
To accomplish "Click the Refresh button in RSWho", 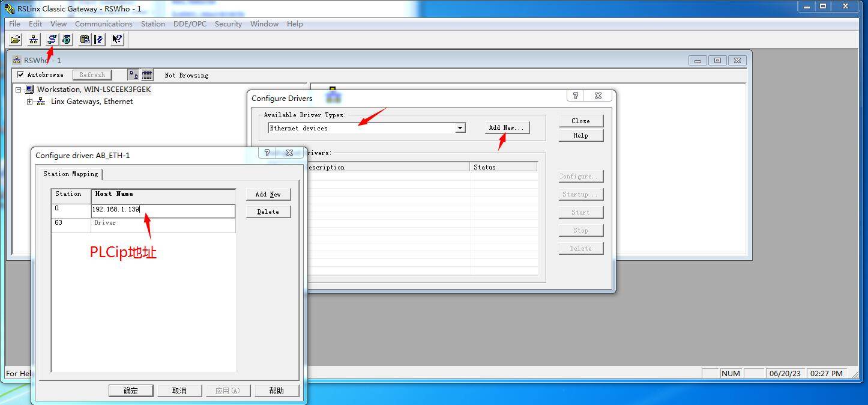I will pyautogui.click(x=92, y=75).
